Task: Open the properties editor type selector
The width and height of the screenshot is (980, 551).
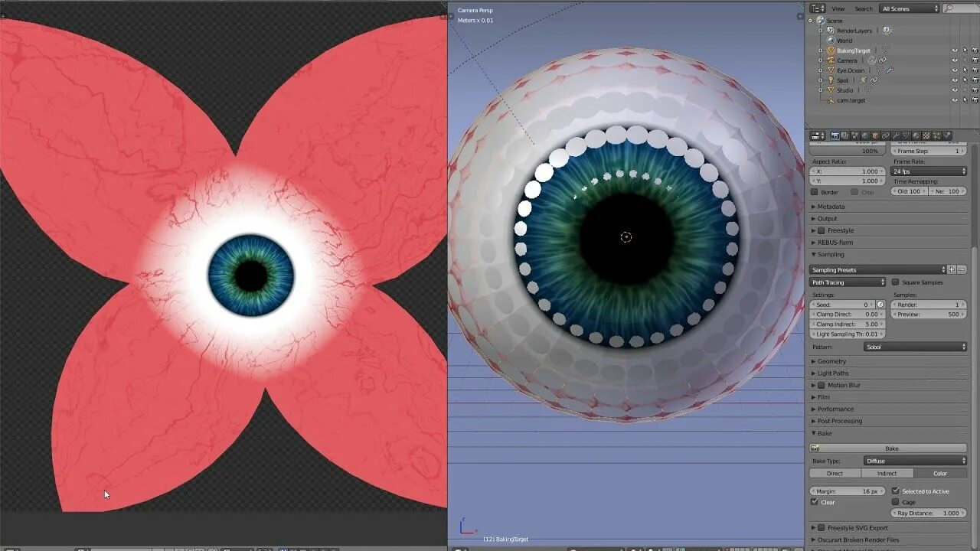Action: (x=818, y=135)
